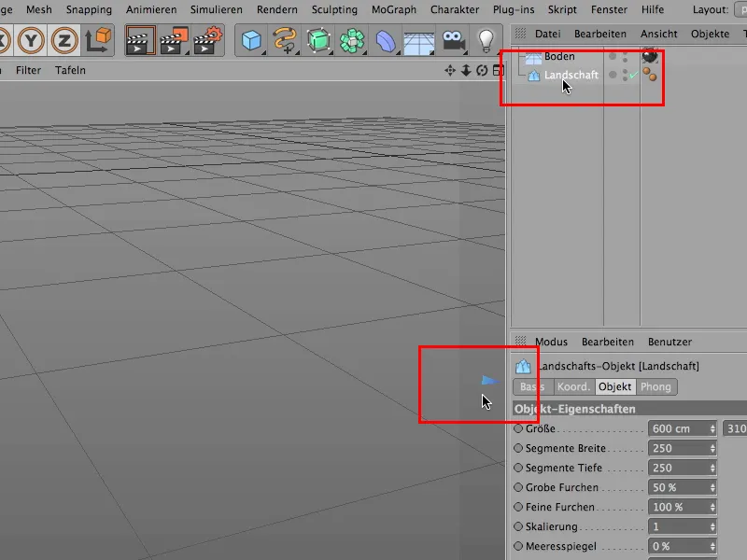Viewport: 747px width, 560px height.
Task: Select the Spline pen tool
Action: [285, 40]
